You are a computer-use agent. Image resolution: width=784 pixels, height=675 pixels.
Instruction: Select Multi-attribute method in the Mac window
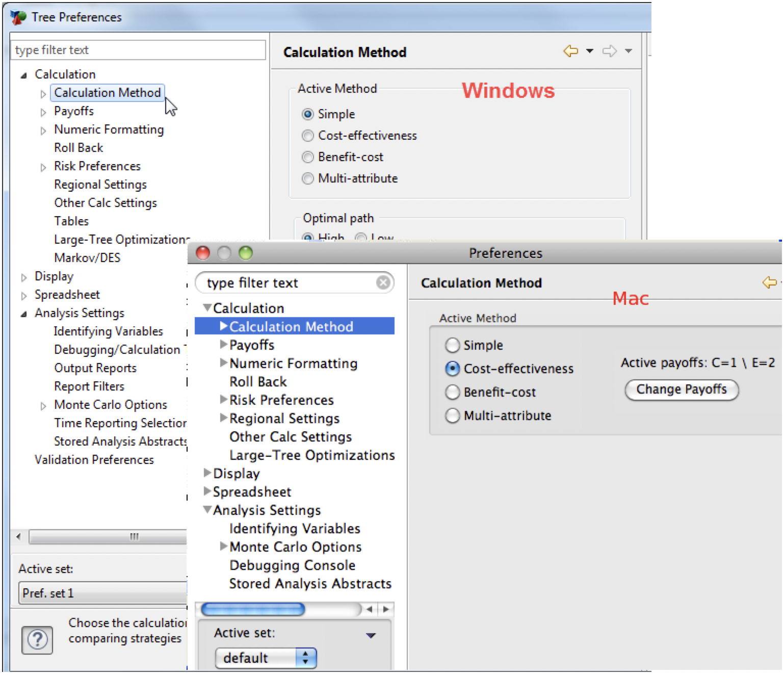(452, 416)
